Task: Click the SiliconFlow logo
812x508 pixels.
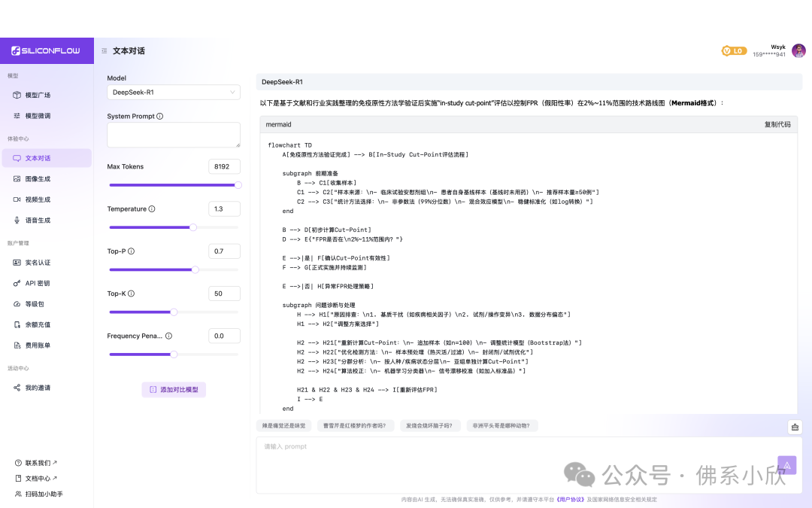Action: coord(46,51)
